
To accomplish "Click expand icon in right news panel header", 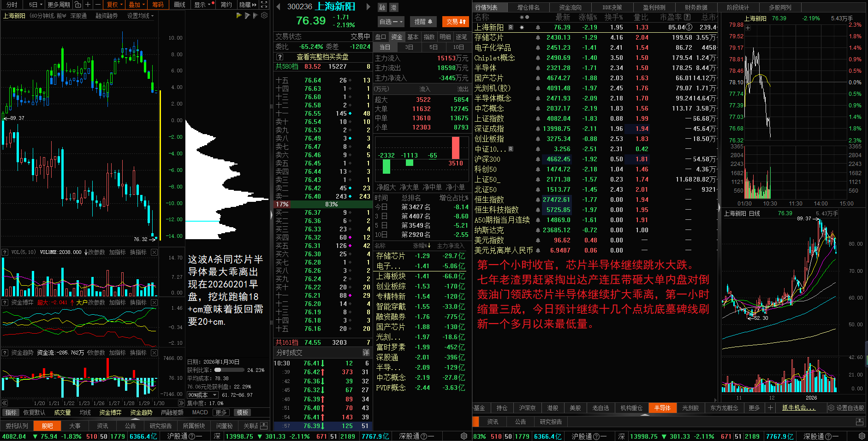I will pos(859,422).
